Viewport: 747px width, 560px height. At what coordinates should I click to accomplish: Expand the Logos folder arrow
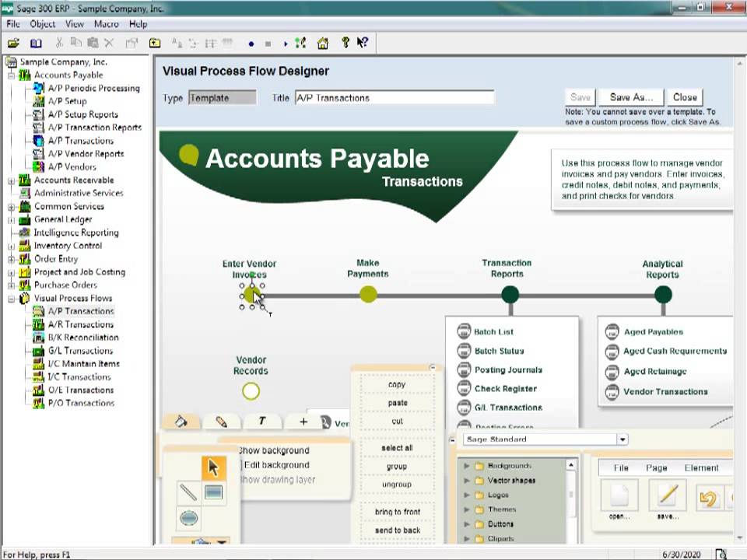[x=466, y=495]
